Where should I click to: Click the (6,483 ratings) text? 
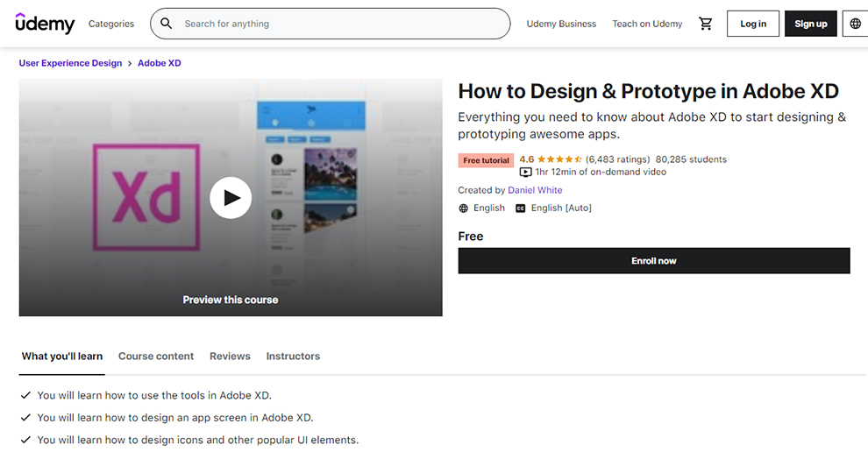click(618, 159)
